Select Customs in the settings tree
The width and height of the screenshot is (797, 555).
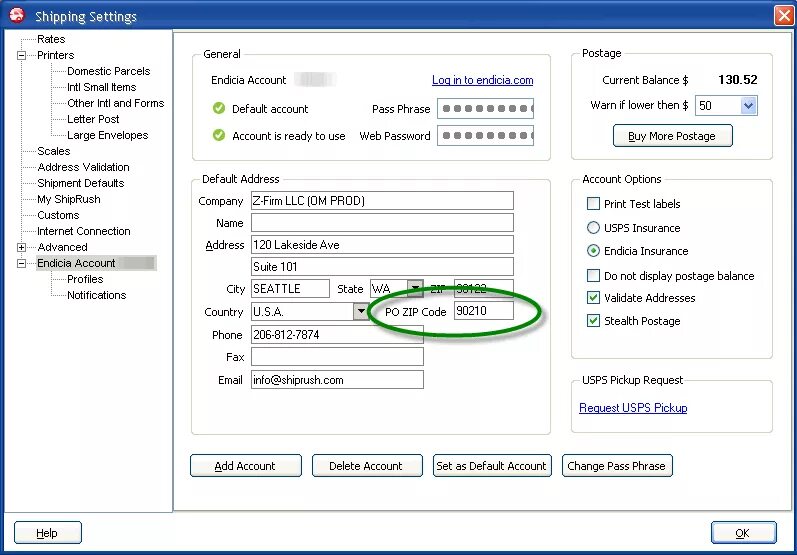[58, 215]
